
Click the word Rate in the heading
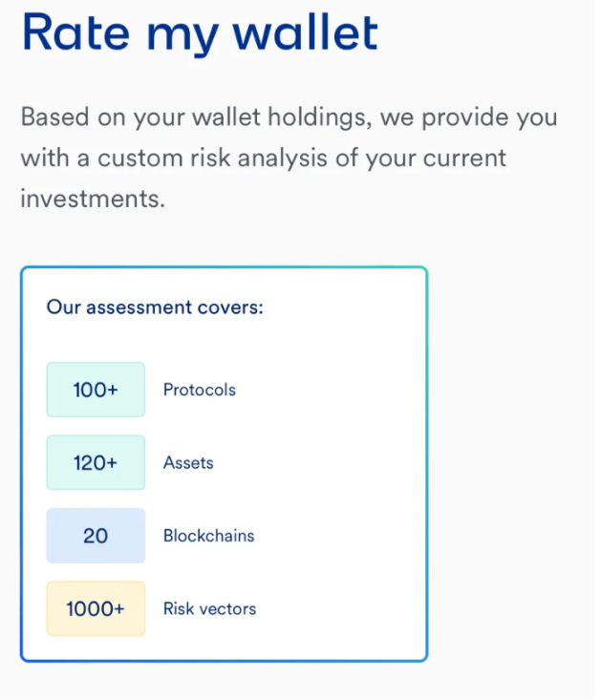(75, 32)
